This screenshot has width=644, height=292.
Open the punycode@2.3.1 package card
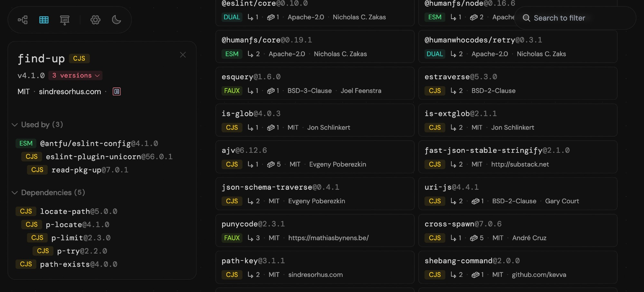[x=315, y=230]
